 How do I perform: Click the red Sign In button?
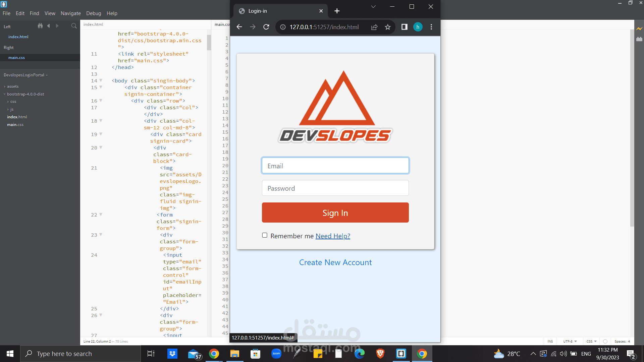click(x=335, y=213)
